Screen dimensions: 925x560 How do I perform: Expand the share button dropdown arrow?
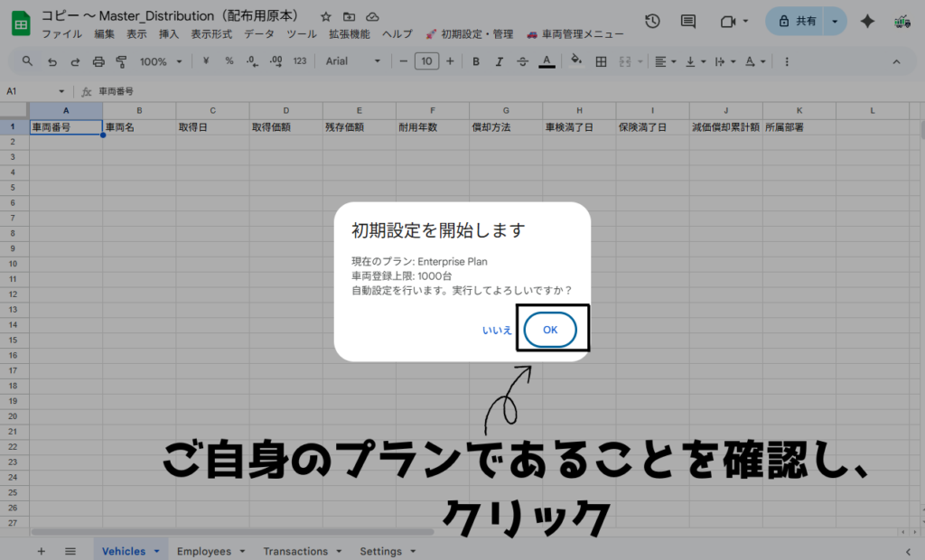coord(835,22)
